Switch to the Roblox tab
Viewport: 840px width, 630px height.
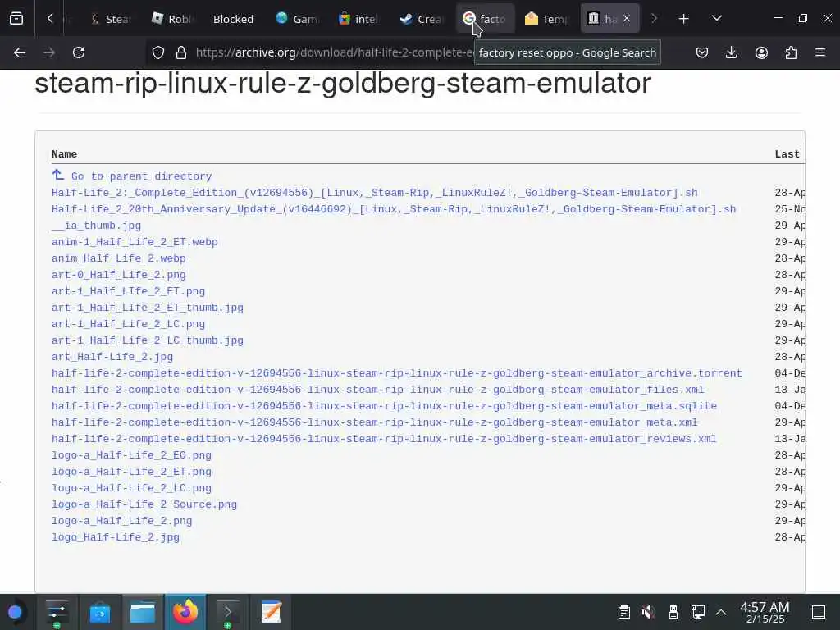point(172,19)
